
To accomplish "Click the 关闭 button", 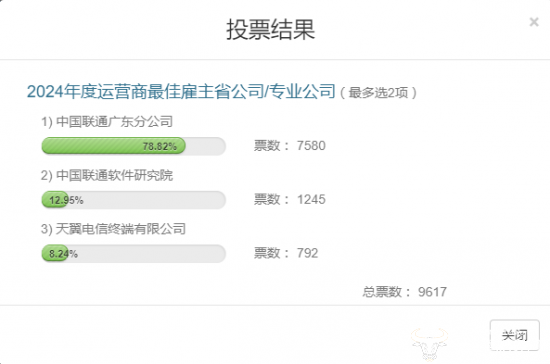I will [x=515, y=335].
